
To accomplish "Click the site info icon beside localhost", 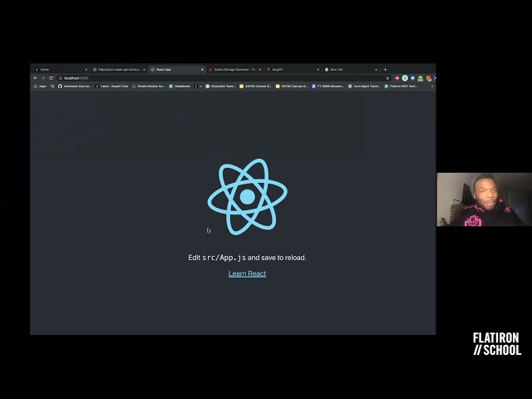I will tap(61, 78).
